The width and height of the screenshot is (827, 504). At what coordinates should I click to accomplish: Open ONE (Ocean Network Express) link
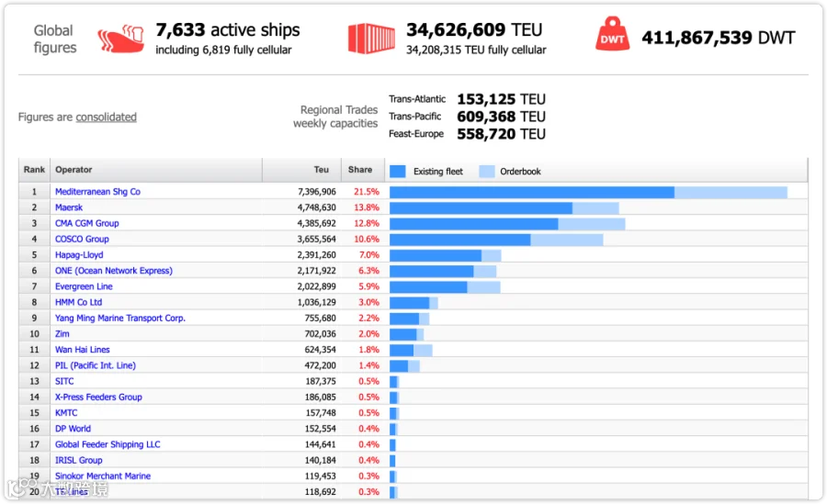113,271
